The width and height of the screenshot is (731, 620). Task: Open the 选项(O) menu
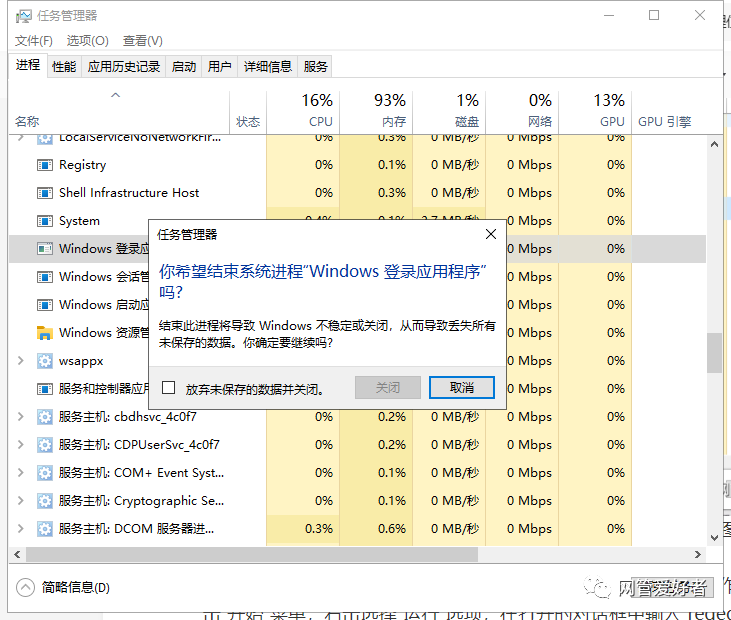point(88,41)
